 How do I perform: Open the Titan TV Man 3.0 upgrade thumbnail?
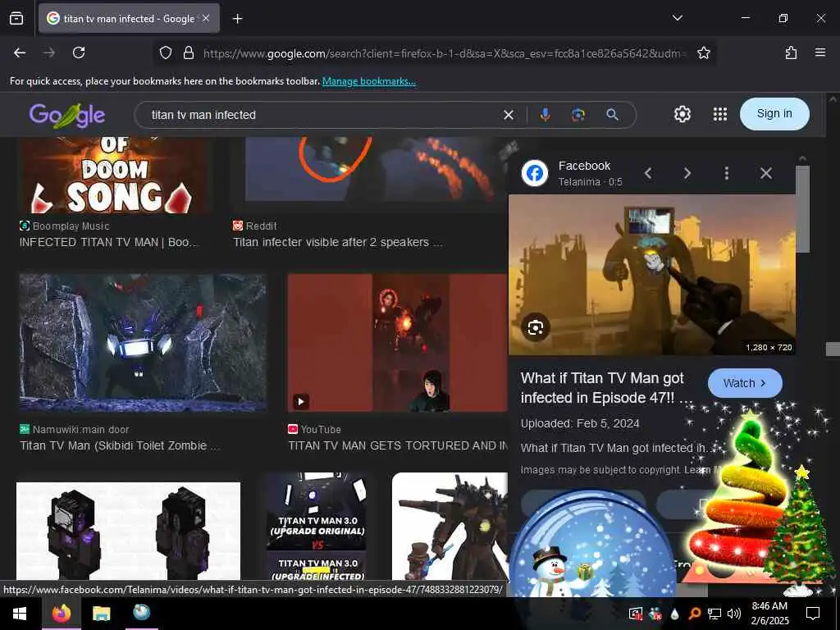(317, 526)
